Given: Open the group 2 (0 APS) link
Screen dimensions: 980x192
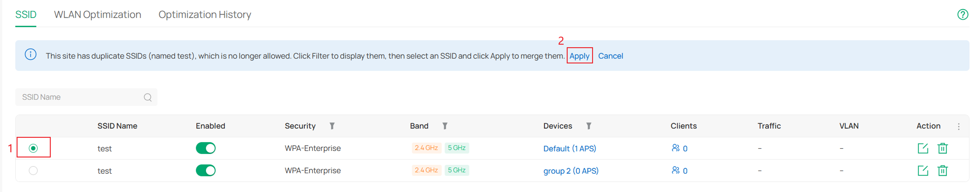Looking at the screenshot, I should coord(570,171).
